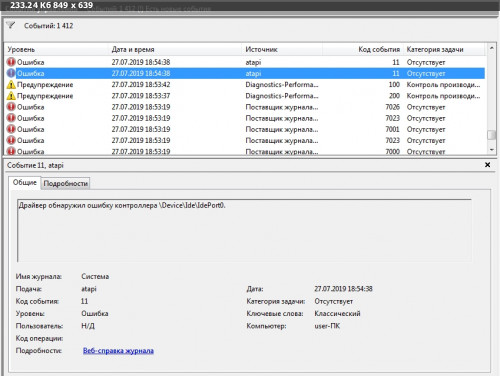
Task: Click error icon of event 7000 row
Action: (x=11, y=151)
